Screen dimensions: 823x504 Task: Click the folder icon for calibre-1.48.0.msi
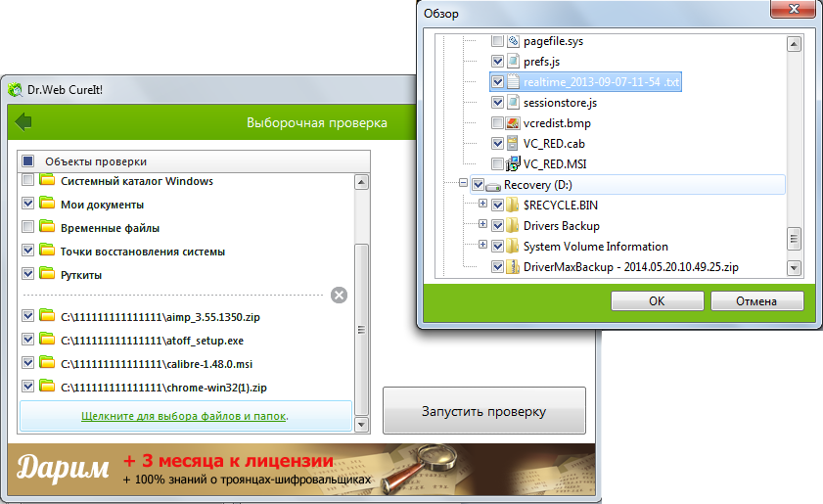47,362
